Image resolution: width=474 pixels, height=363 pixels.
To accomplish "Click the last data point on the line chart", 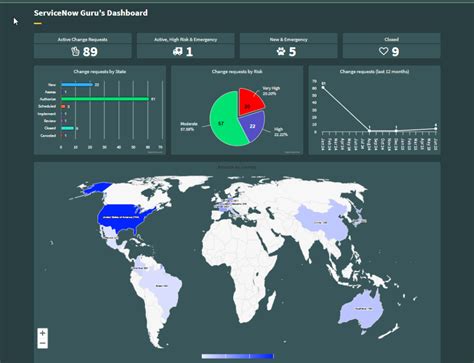I will point(436,128).
